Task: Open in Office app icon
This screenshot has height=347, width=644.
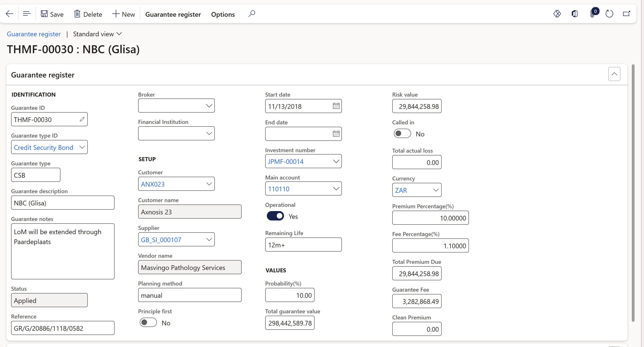Action: click(575, 14)
